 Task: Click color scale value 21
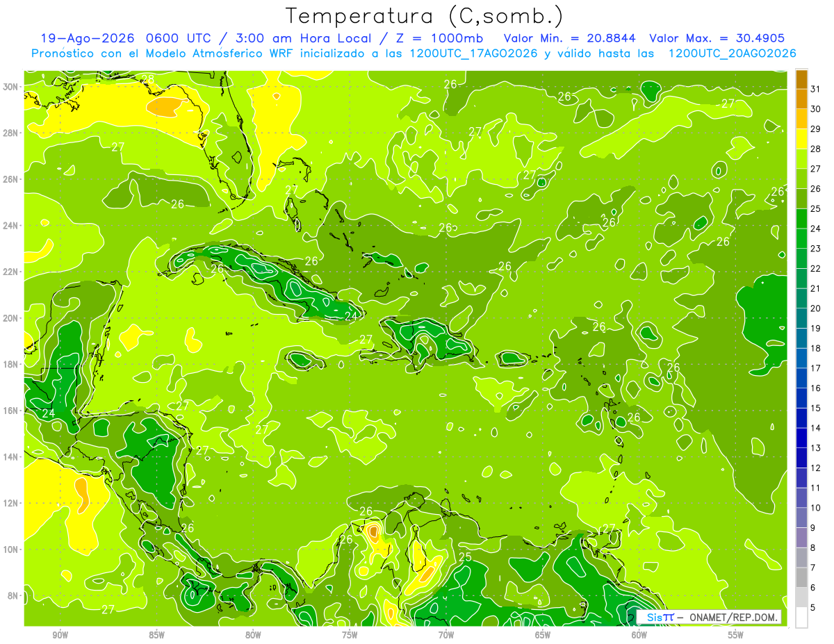pos(816,288)
